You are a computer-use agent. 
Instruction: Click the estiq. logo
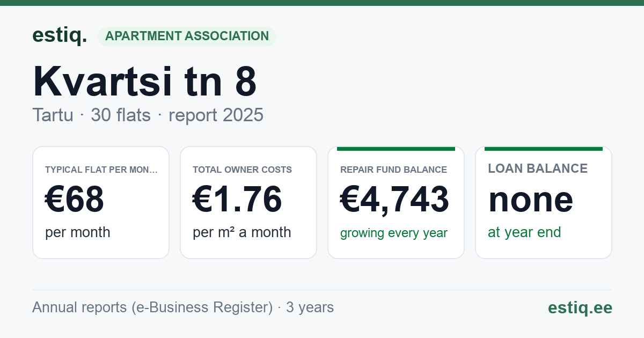point(59,35)
